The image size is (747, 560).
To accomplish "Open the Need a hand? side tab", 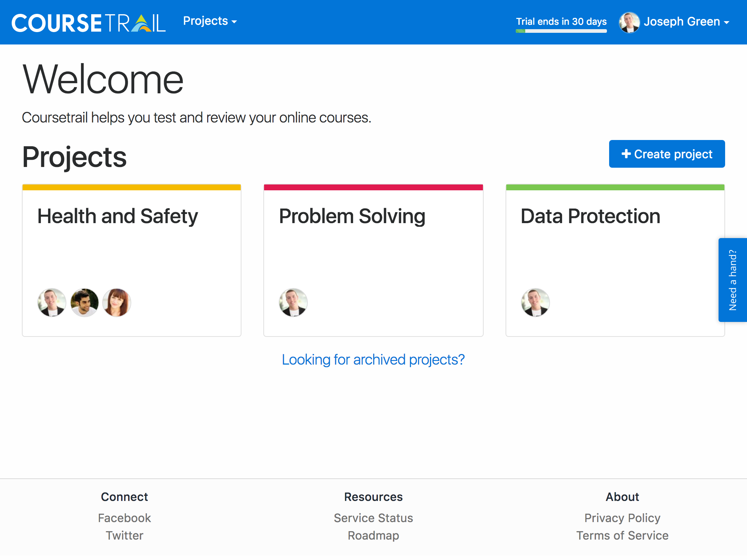I will coord(732,280).
